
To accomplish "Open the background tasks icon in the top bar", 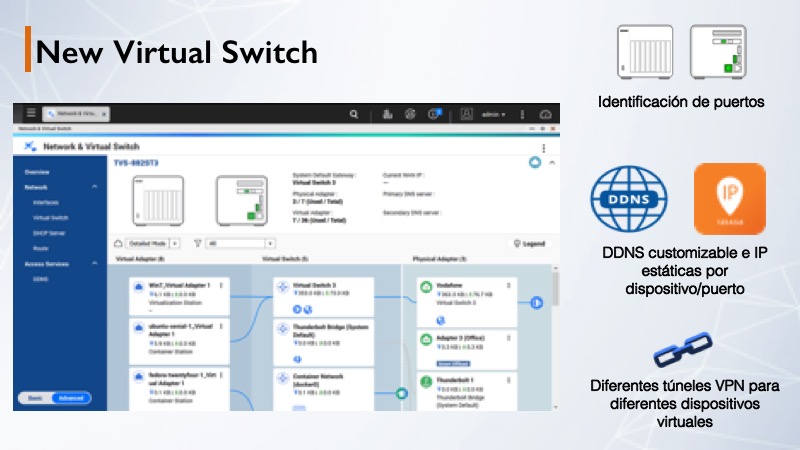I will tap(387, 114).
